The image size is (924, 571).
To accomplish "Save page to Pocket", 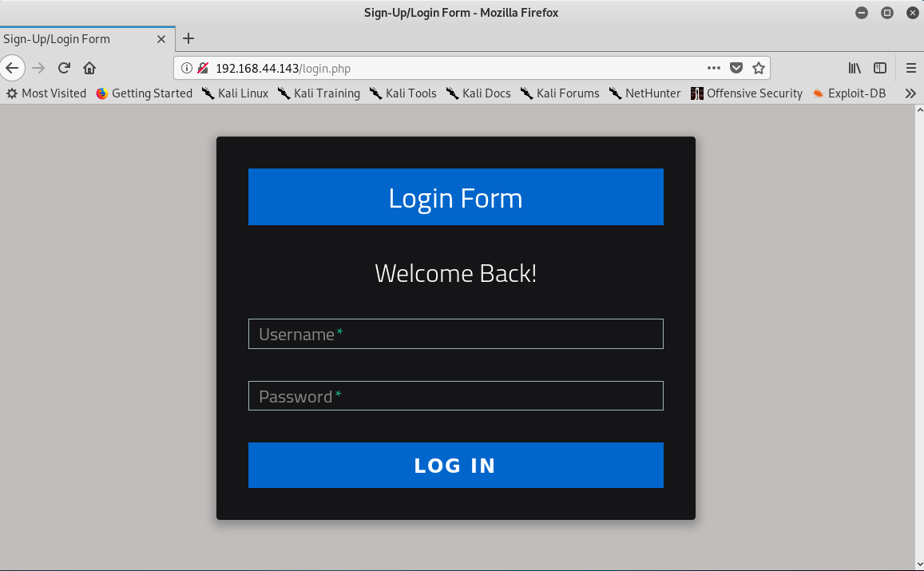I will (x=736, y=68).
